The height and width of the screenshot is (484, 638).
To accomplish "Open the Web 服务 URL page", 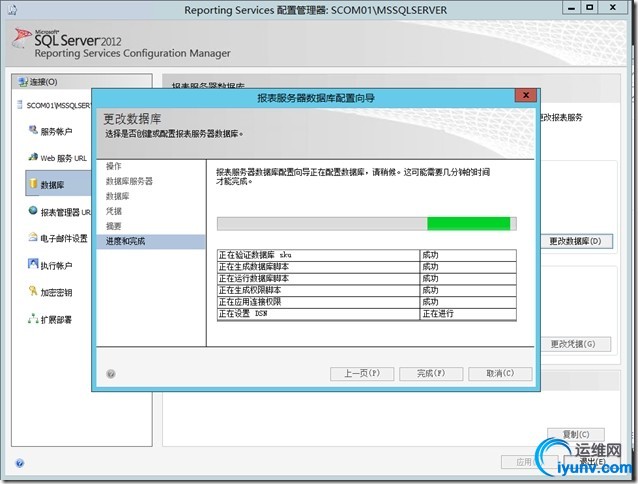I will [63, 158].
